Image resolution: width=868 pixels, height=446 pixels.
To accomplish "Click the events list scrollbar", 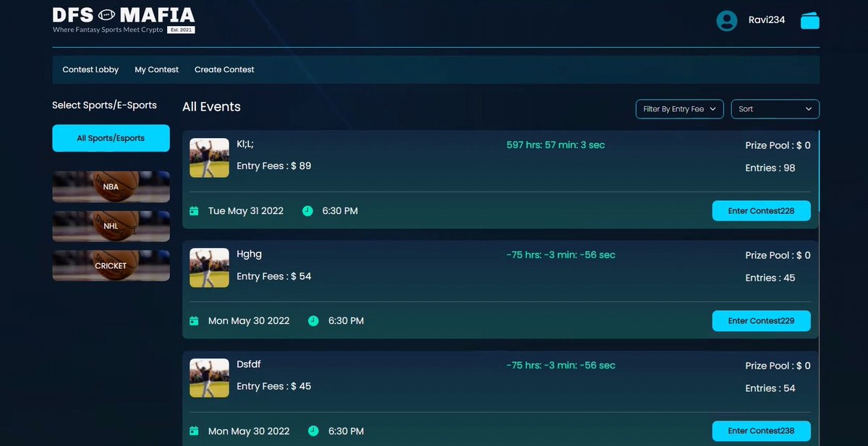I will pos(819,172).
